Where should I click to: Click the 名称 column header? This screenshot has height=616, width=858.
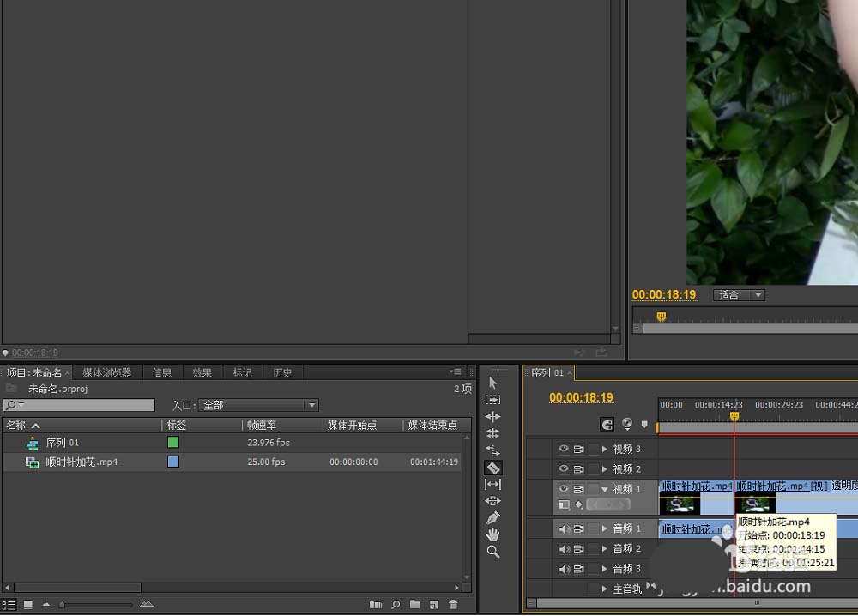pos(17,426)
